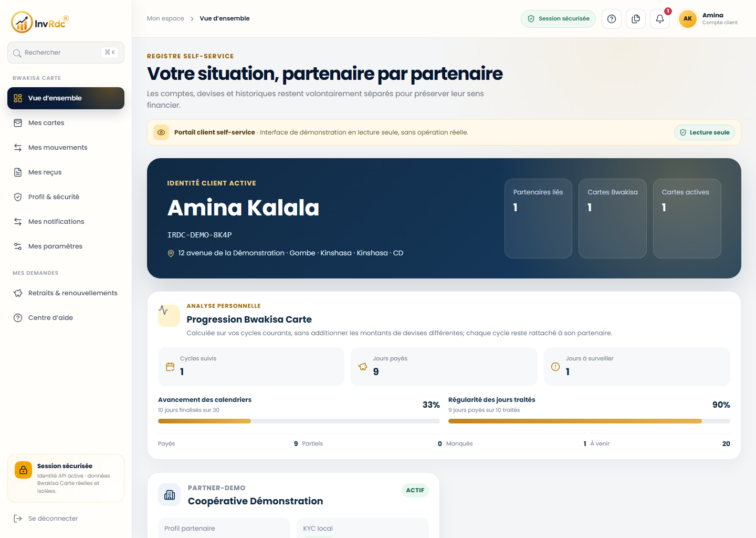The height and width of the screenshot is (538, 756).
Task: Open Mes reçus page
Action: tap(66, 172)
